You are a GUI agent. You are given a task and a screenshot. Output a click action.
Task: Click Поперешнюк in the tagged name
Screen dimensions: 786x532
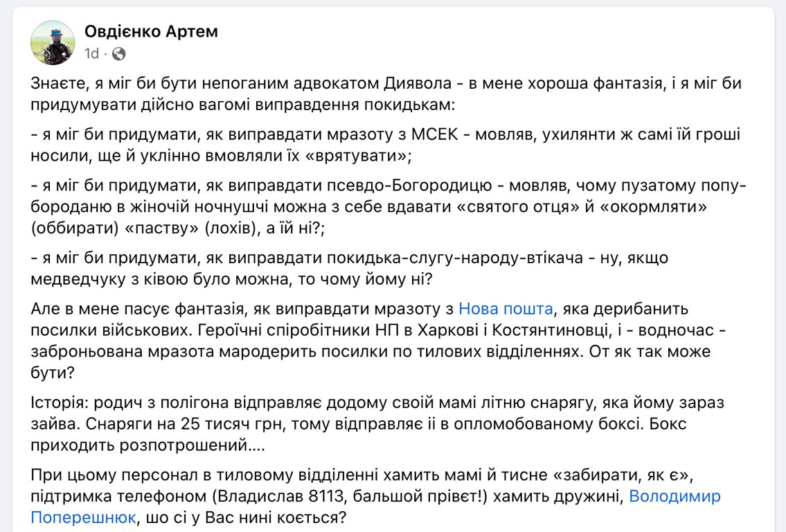point(83,515)
